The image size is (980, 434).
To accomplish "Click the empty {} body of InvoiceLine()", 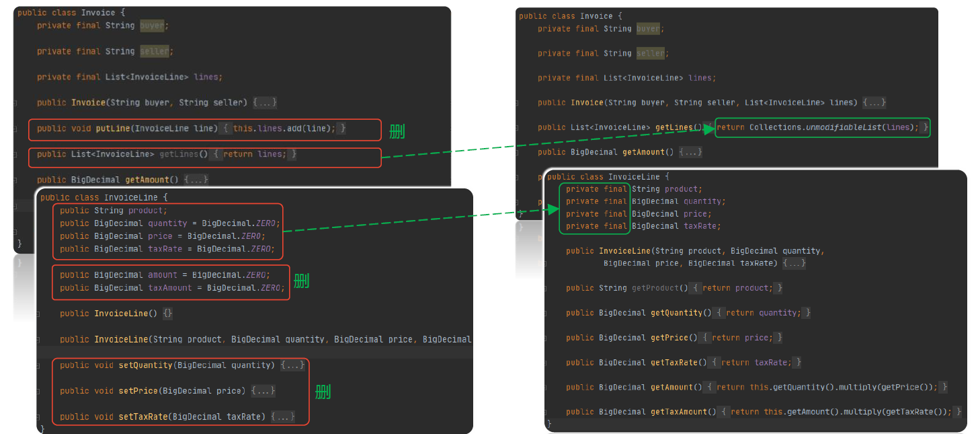I will coord(167,314).
